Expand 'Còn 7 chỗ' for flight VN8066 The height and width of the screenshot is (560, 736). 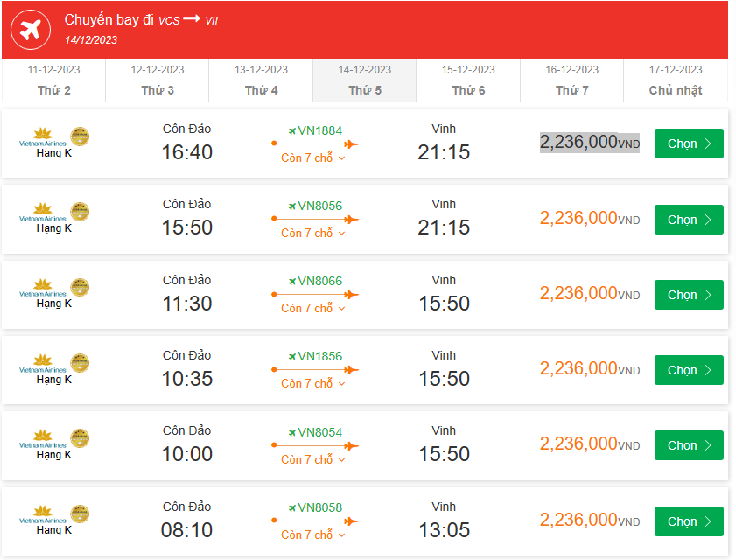pos(313,309)
